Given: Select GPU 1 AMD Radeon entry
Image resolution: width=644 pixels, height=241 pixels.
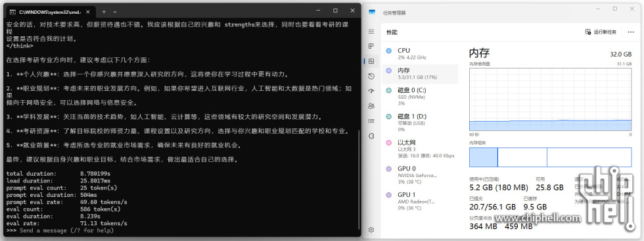Looking at the screenshot, I should (420, 201).
